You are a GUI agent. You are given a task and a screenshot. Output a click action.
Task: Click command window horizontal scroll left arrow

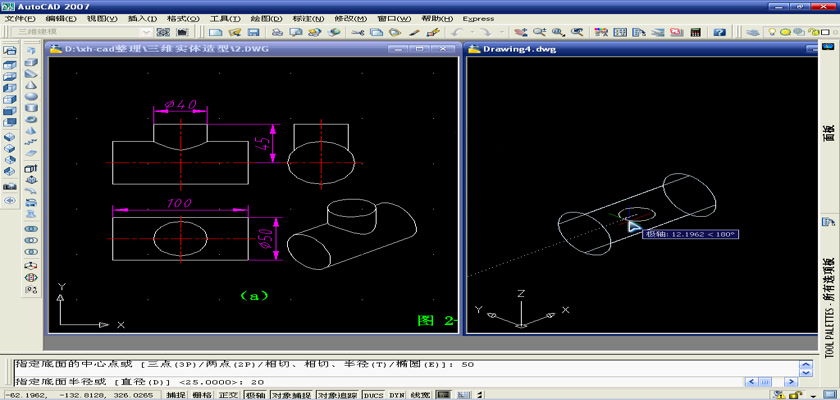[x=752, y=381]
